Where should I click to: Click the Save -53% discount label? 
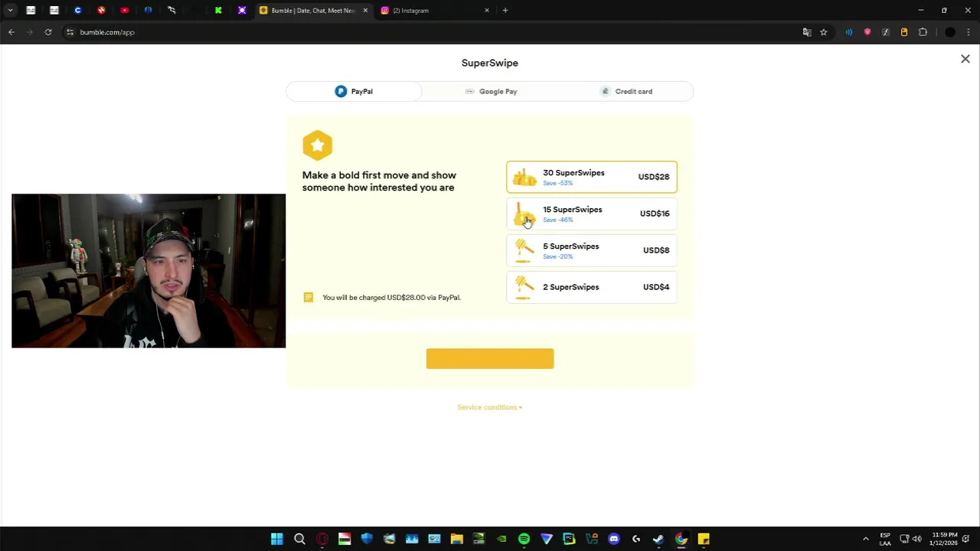[557, 183]
